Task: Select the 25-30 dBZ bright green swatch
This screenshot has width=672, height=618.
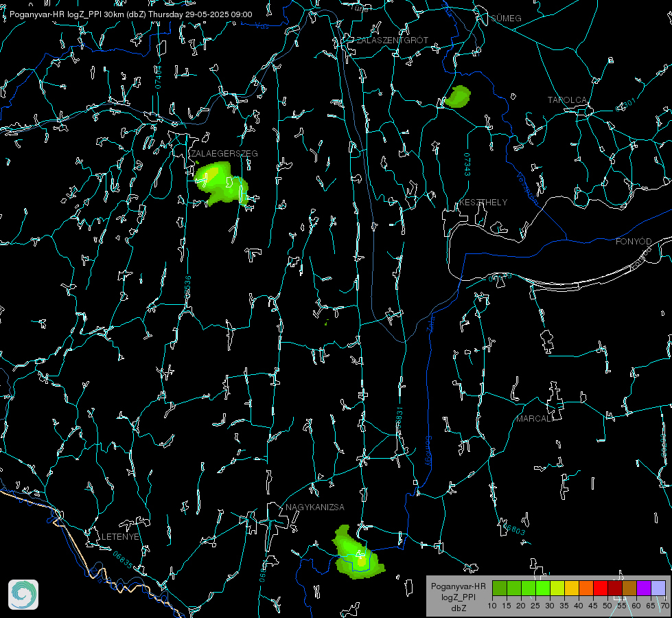Action: click(x=543, y=588)
